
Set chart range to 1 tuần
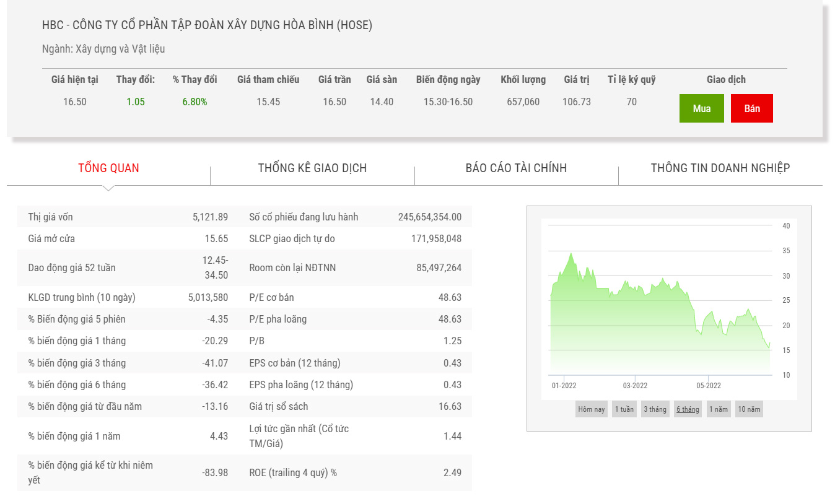tap(624, 409)
